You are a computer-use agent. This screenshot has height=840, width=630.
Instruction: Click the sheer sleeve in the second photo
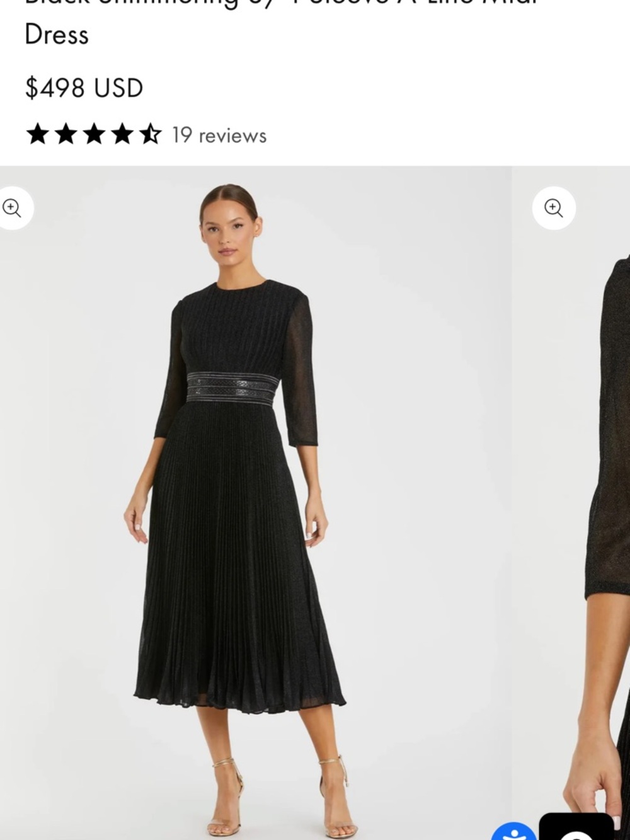pyautogui.click(x=608, y=429)
